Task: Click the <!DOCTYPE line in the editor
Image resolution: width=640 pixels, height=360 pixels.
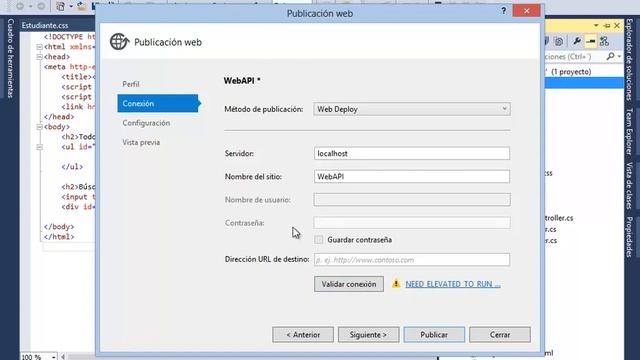Action: point(69,37)
